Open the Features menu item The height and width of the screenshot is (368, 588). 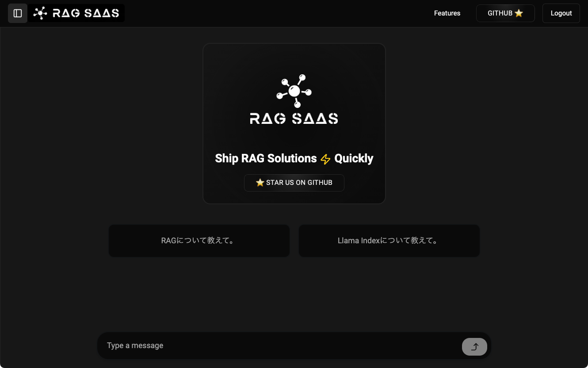[447, 13]
